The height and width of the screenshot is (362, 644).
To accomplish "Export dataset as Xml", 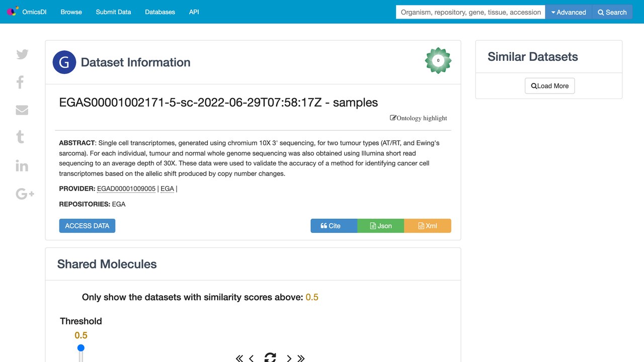I will point(428,226).
